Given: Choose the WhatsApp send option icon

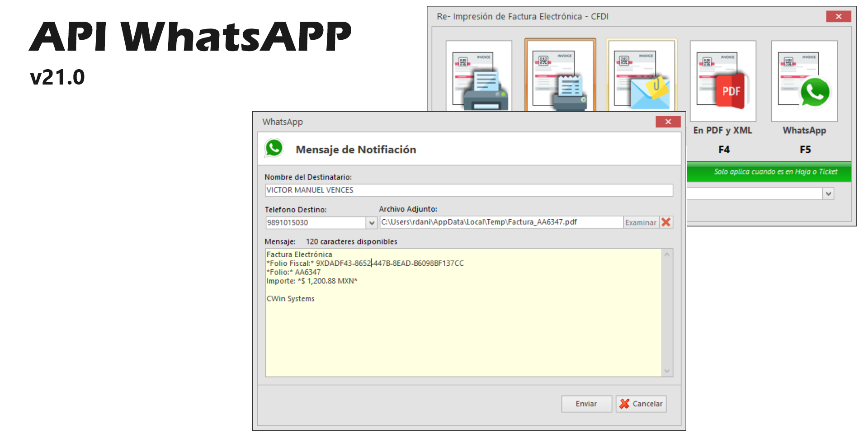Looking at the screenshot, I should pos(804,81).
